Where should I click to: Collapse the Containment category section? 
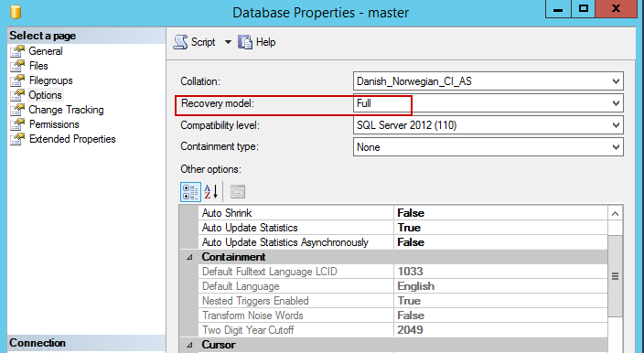189,257
